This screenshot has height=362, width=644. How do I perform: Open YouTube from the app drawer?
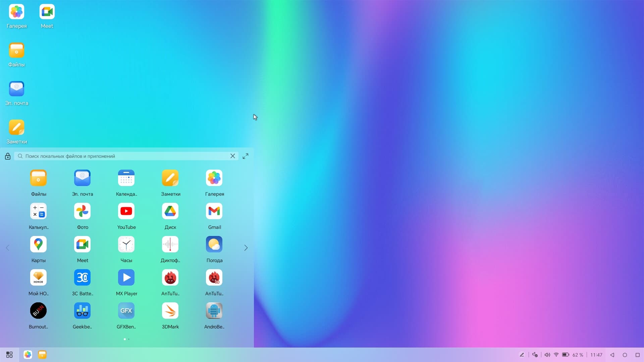(x=126, y=211)
